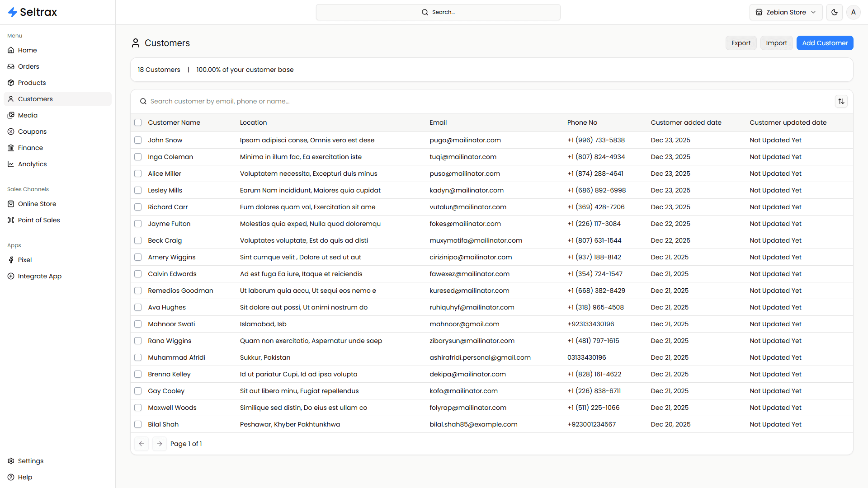Click the Pixel Facebook icon
Image resolution: width=868 pixels, height=488 pixels.
coord(11,260)
